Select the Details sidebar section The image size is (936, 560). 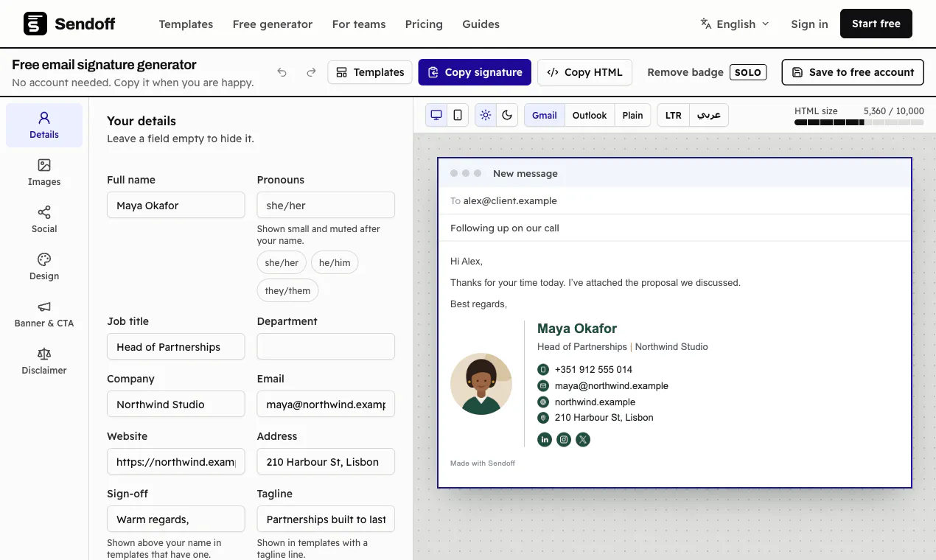click(44, 125)
